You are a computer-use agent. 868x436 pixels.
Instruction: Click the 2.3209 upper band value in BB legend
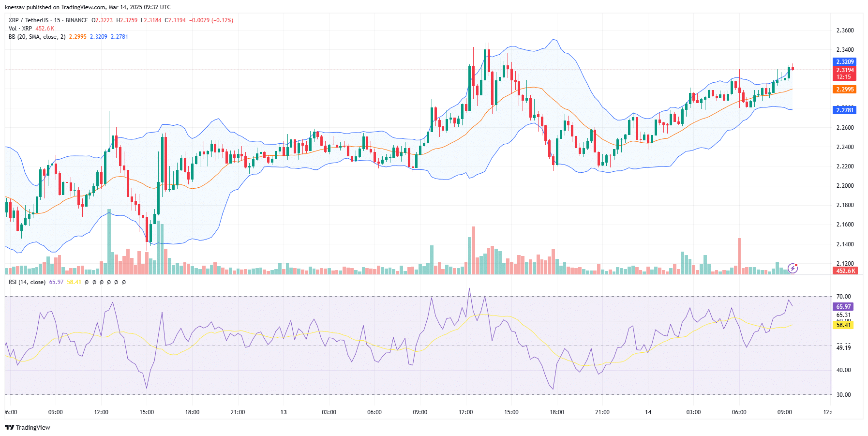point(99,37)
